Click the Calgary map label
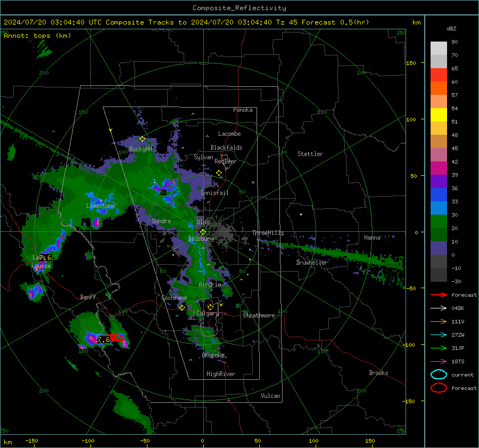479x448 pixels. click(208, 313)
